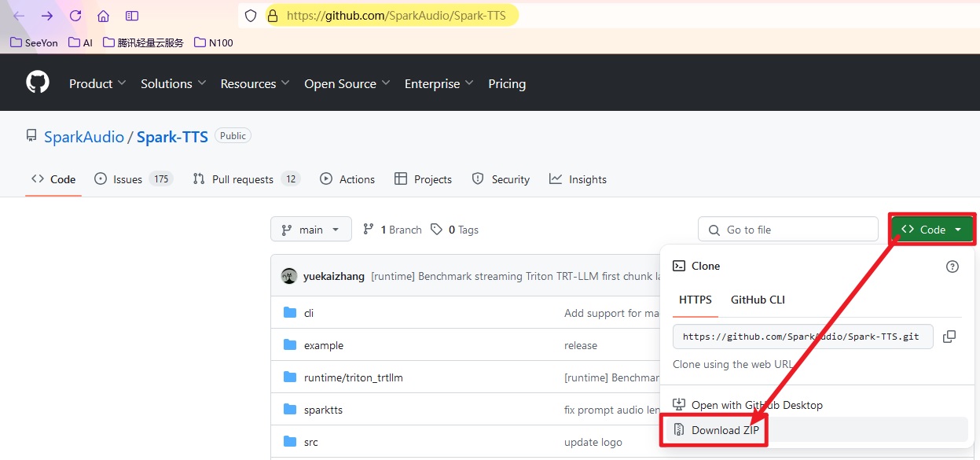Open the AI bookmarks folder
The image size is (980, 460).
pyautogui.click(x=80, y=42)
